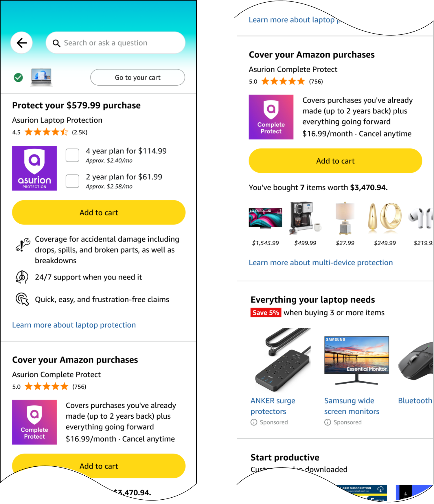Open the Samsung wide screen monitors link
Screen dimensions: 434x504
coord(352,406)
